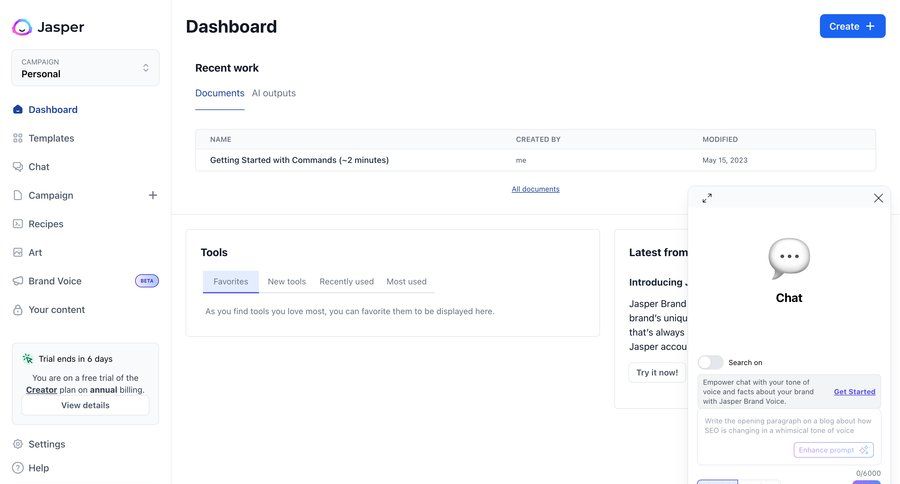The height and width of the screenshot is (484, 900).
Task: Click the CREATED BY column header
Action: 538,140
